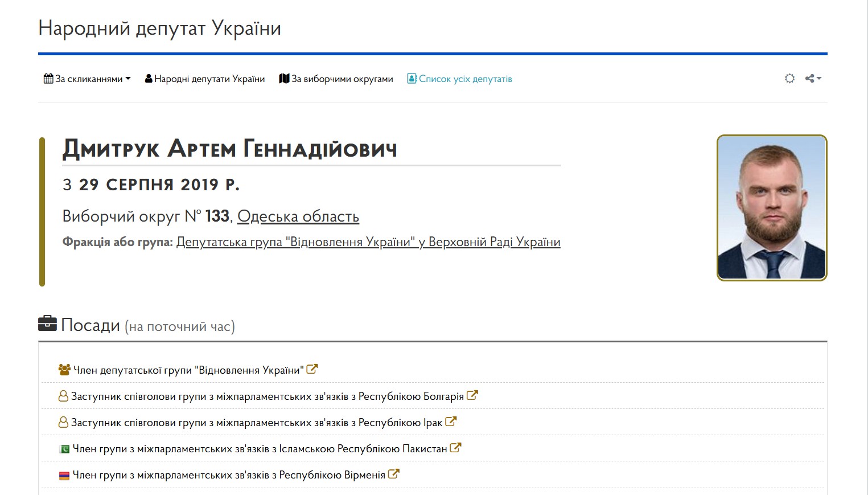This screenshot has height=495, width=868.
Task: Click the text Виборчий округ № 133
Action: 146,216
